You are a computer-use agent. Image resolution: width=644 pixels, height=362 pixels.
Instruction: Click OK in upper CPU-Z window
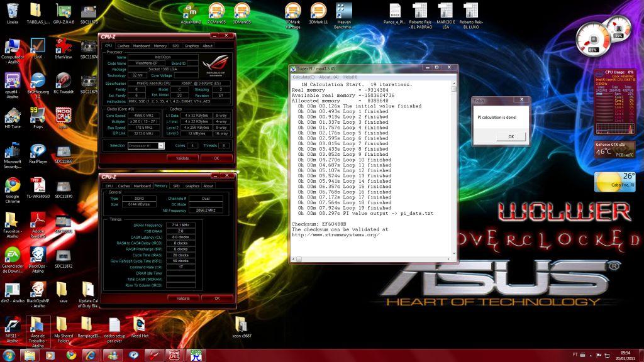(216, 158)
